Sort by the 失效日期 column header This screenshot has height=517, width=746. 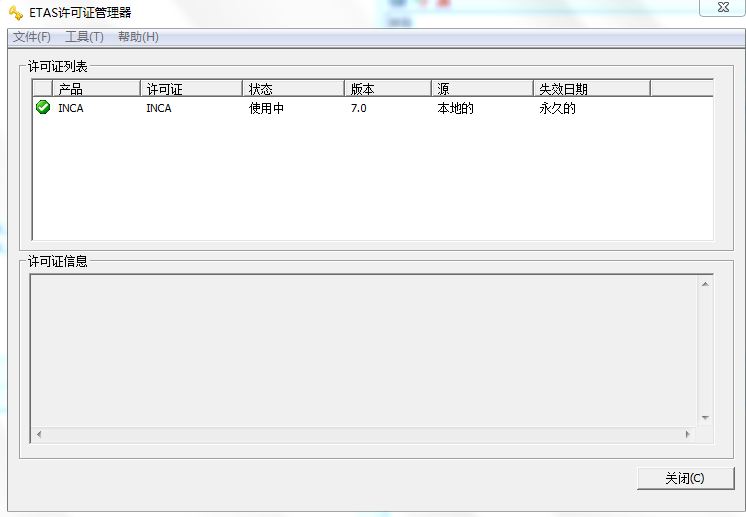click(x=591, y=89)
